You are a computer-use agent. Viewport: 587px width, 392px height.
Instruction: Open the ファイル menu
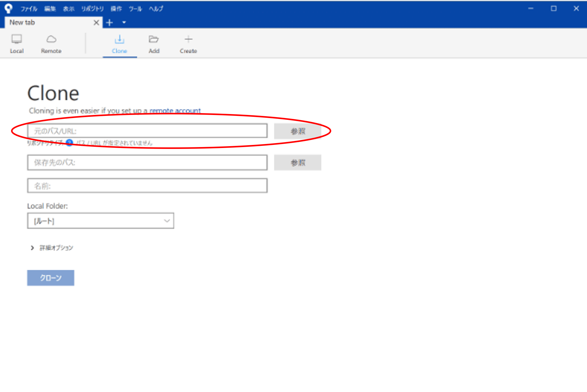click(x=29, y=9)
